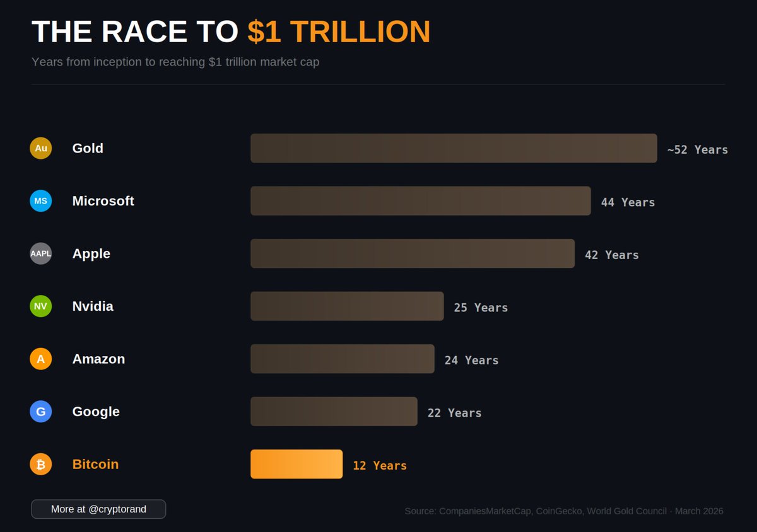The width and height of the screenshot is (757, 532).
Task: Click the Google 22-year bar
Action: (x=334, y=412)
